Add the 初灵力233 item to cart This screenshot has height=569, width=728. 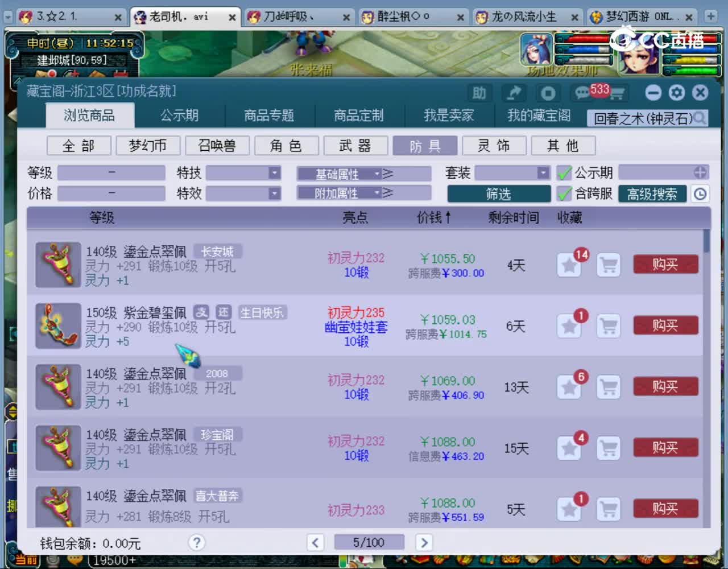(609, 509)
